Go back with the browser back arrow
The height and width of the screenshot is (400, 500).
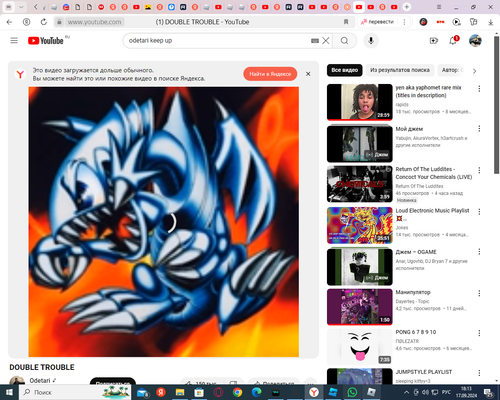(9, 22)
